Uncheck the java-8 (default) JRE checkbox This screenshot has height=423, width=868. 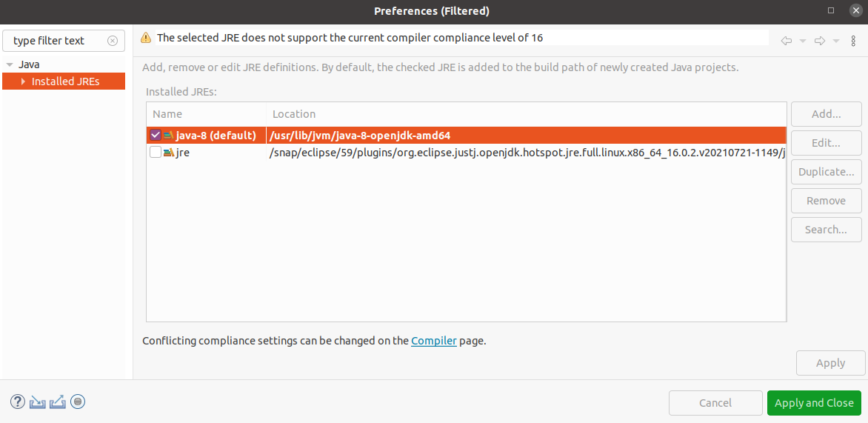coord(156,136)
